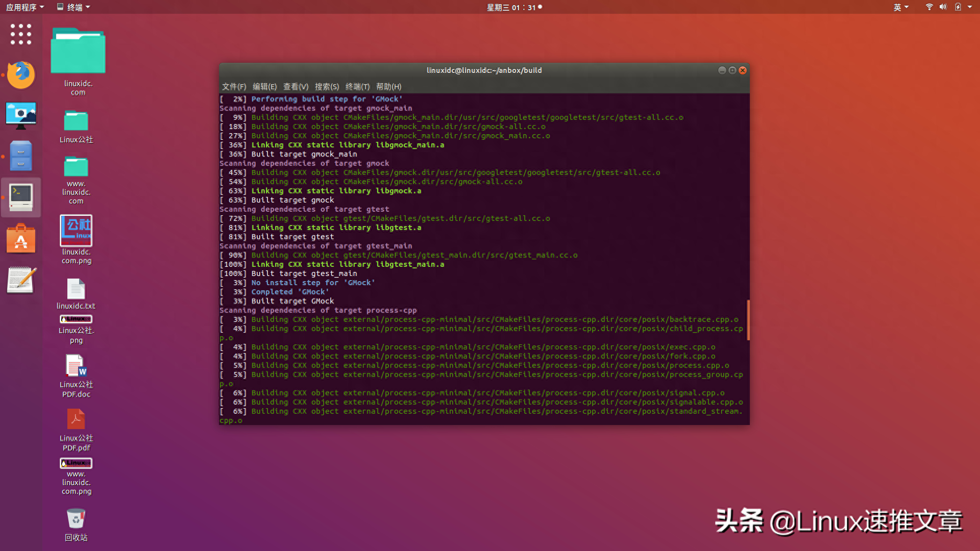980x551 pixels.
Task: Open the remote desktop viewer app
Action: pyautogui.click(x=20, y=115)
